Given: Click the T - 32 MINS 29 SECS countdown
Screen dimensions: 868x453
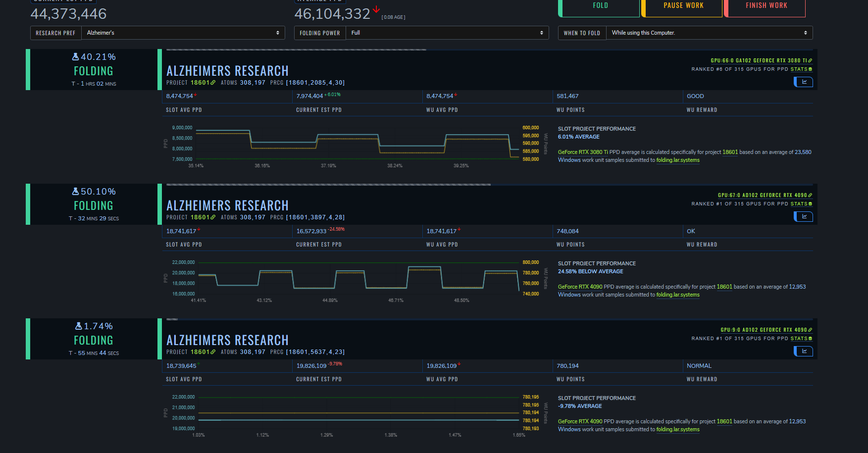Looking at the screenshot, I should pos(94,219).
